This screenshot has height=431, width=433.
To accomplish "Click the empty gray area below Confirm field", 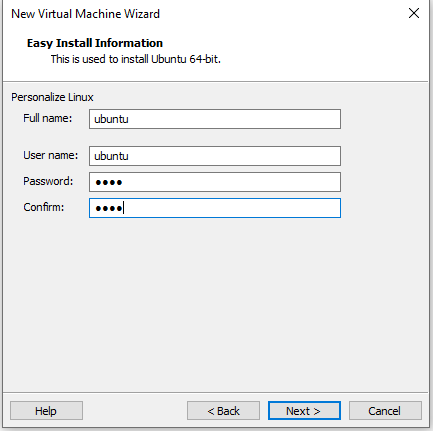I will pos(215,300).
